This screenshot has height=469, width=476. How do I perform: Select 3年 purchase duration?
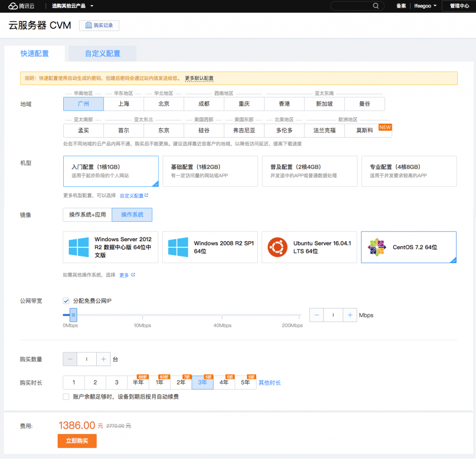203,383
